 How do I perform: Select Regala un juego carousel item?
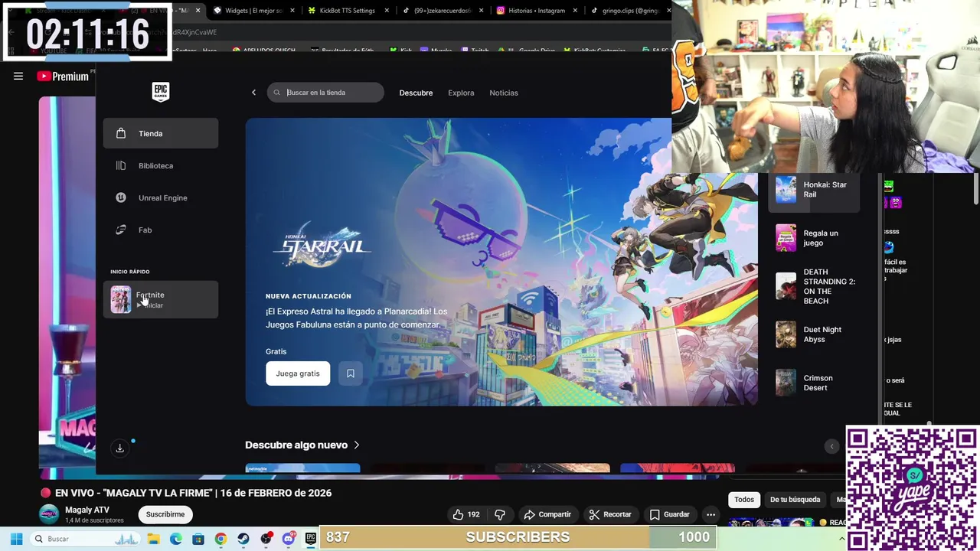click(814, 238)
